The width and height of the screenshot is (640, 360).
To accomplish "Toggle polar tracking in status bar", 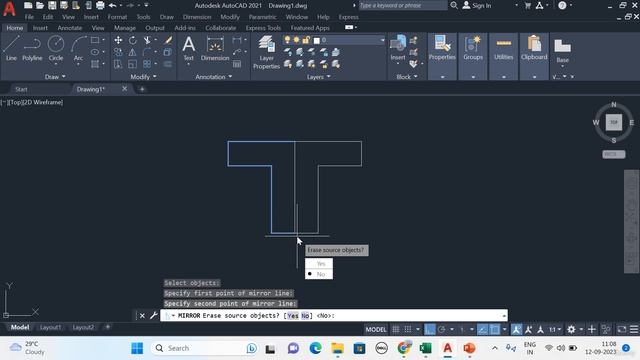I will [442, 329].
